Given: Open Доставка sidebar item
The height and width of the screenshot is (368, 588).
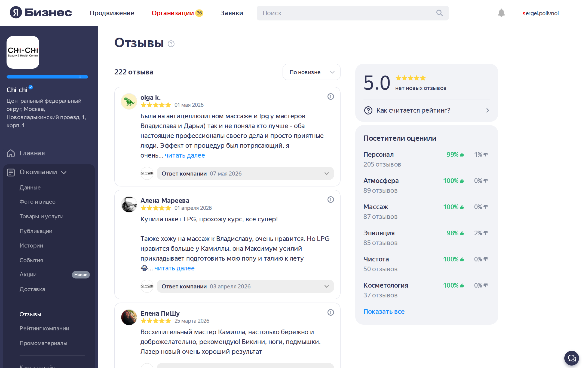Looking at the screenshot, I should [x=32, y=289].
